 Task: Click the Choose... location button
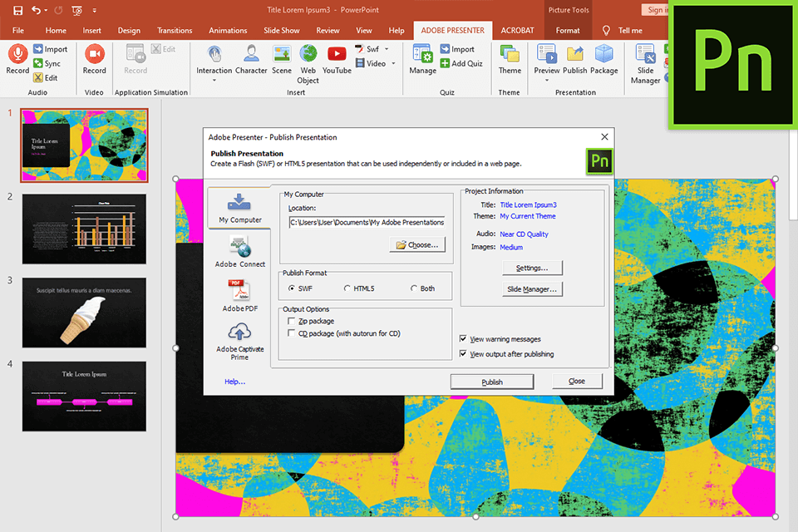[417, 245]
